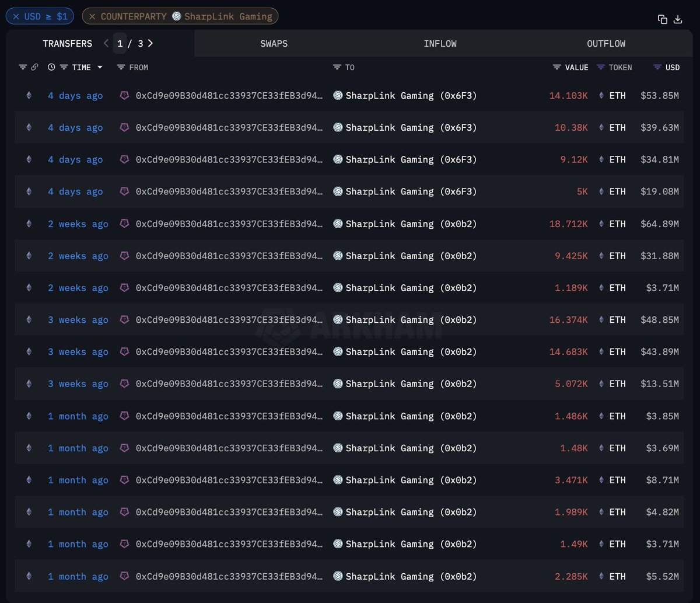Click ETH token icon in 1.49K row

tap(602, 543)
